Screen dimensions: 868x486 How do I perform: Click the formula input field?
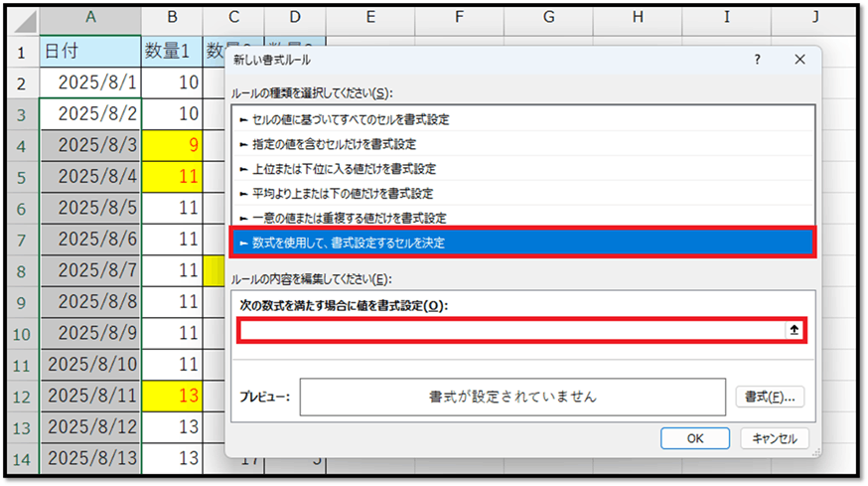coord(510,331)
